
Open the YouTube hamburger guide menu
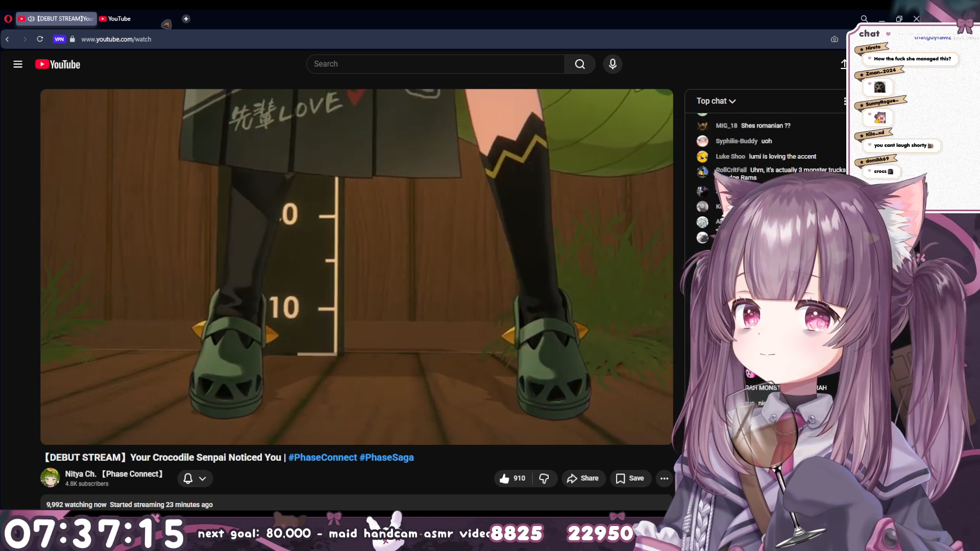pos(18,64)
